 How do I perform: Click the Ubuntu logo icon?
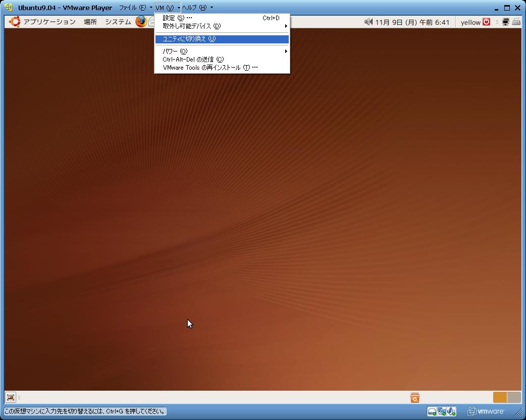(x=15, y=22)
